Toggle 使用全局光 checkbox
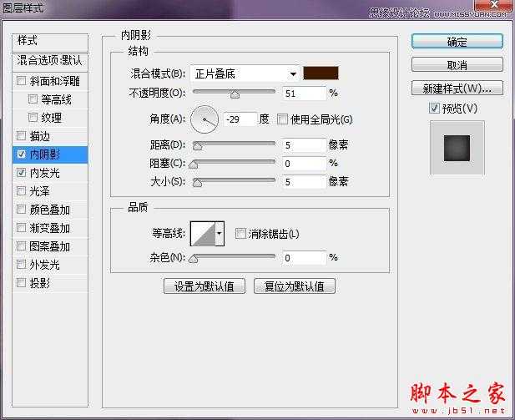The image size is (515, 420). [x=282, y=119]
